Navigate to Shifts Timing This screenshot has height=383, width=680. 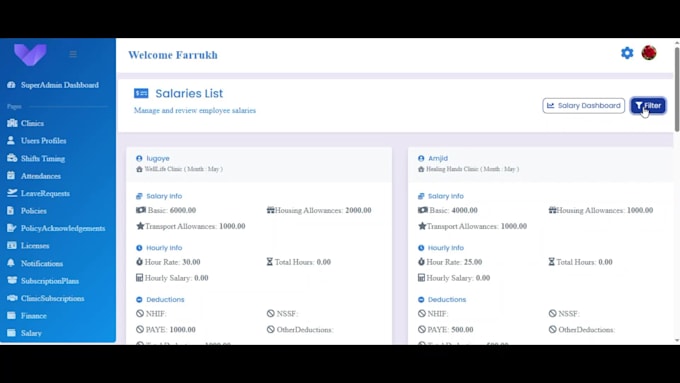[42, 158]
